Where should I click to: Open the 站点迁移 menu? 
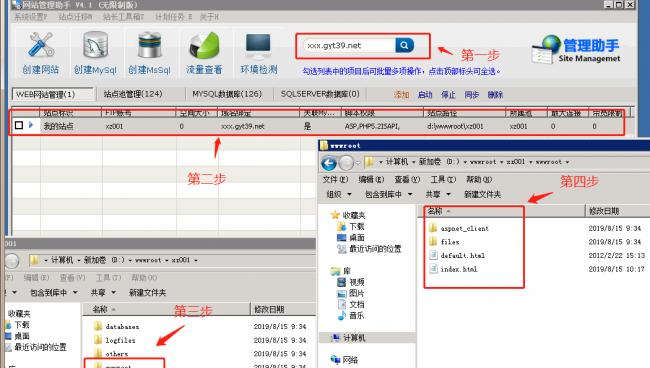click(x=75, y=17)
